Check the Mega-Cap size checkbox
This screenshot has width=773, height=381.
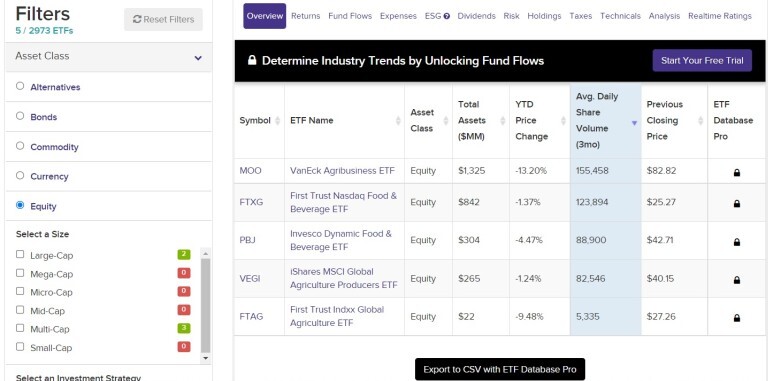point(20,273)
